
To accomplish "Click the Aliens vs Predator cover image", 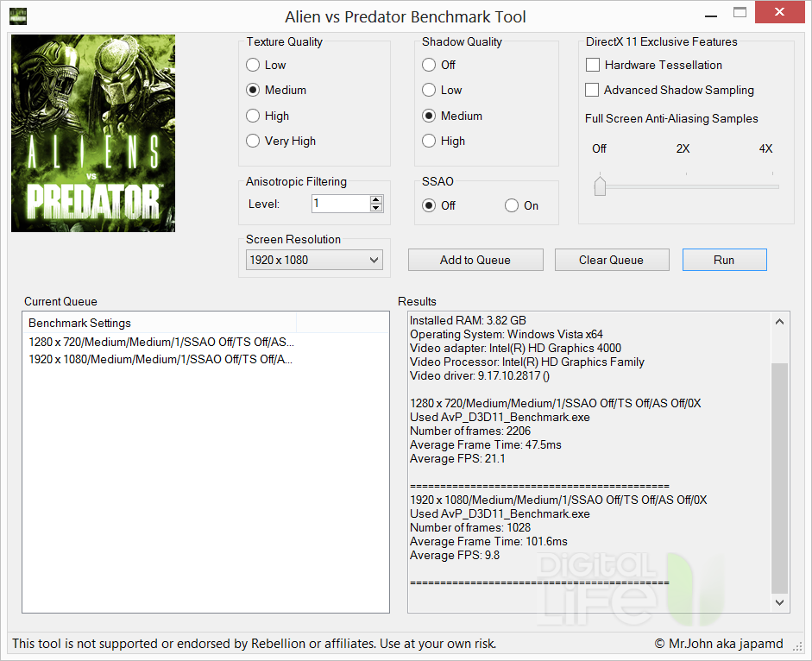I will coord(93,133).
